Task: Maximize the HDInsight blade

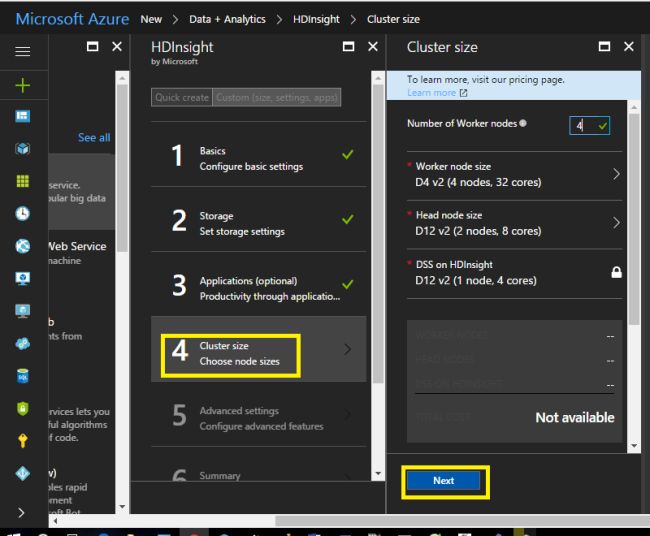Action: (348, 46)
